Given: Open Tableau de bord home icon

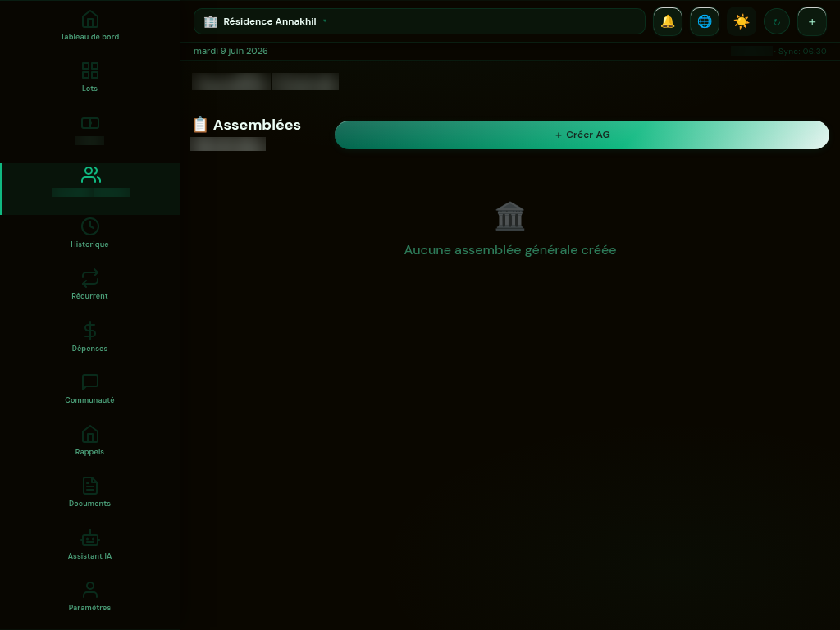Looking at the screenshot, I should point(90,20).
